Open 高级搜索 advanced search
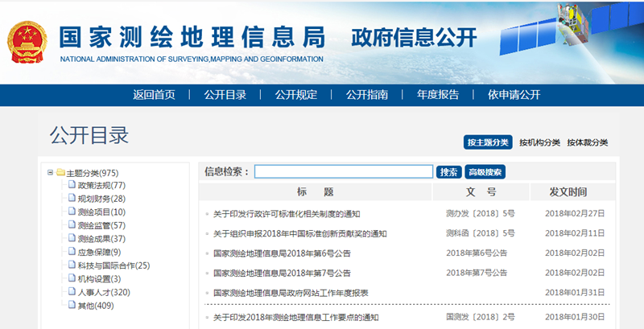Viewport: 644px width, 329px height. pos(485,172)
